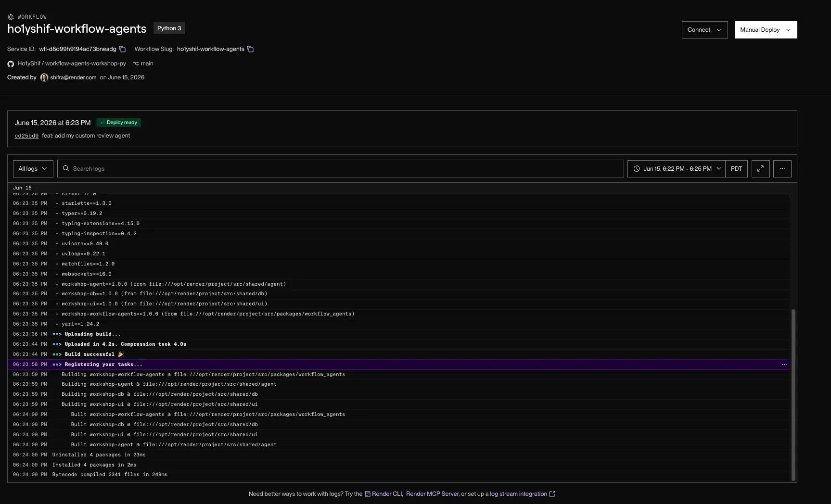This screenshot has height=504, width=831.
Task: Open the highlighted Registering tasks row menu
Action: (x=784, y=365)
